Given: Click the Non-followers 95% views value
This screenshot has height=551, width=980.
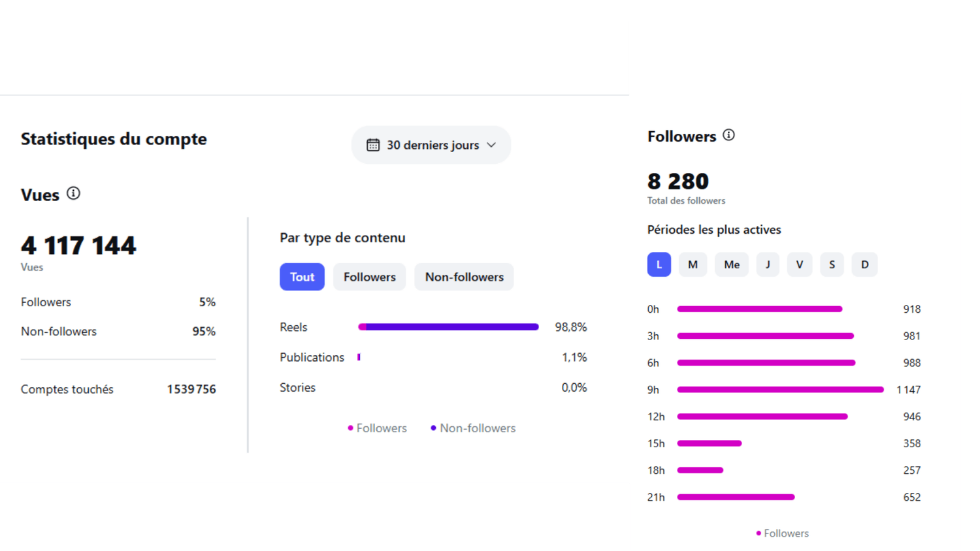Looking at the screenshot, I should point(204,332).
